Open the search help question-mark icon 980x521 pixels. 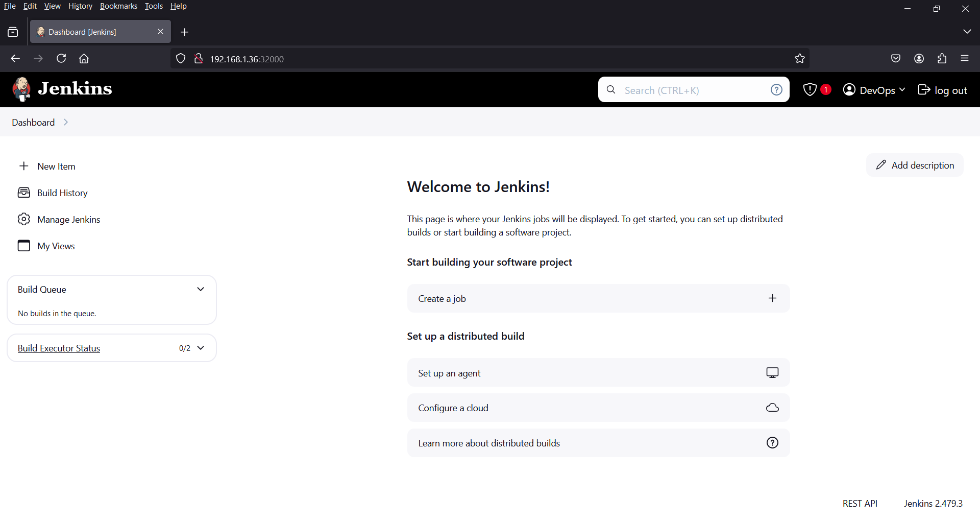tap(776, 90)
